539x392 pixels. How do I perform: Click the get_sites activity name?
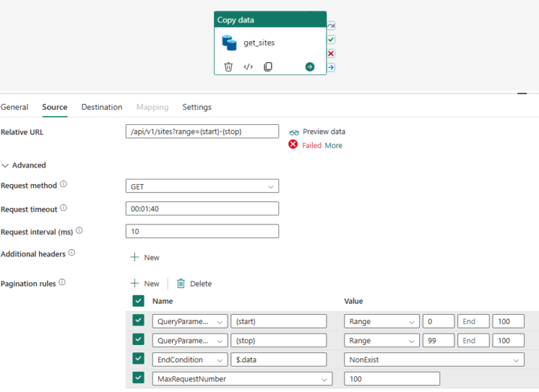[x=259, y=43]
